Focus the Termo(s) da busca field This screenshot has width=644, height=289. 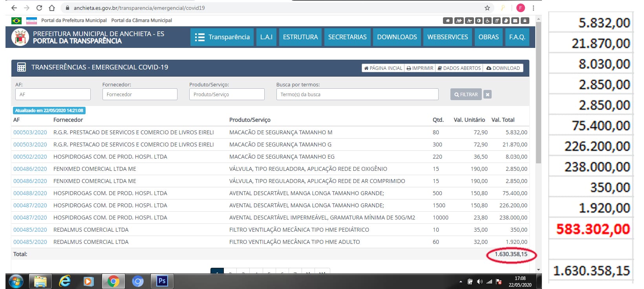coord(357,94)
